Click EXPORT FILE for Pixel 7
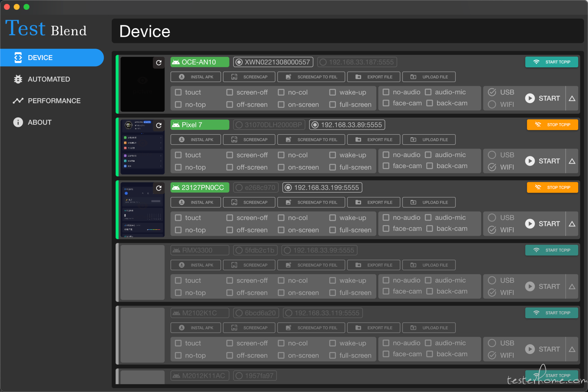588x392 pixels. click(374, 140)
